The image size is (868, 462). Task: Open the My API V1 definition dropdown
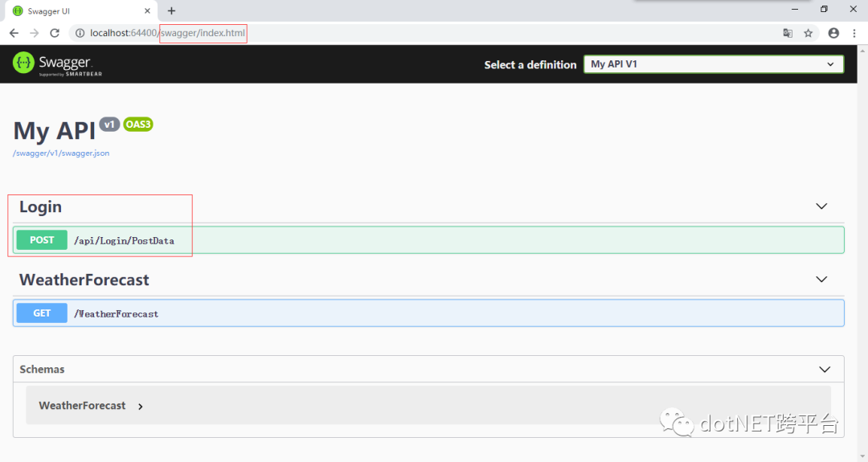point(714,64)
